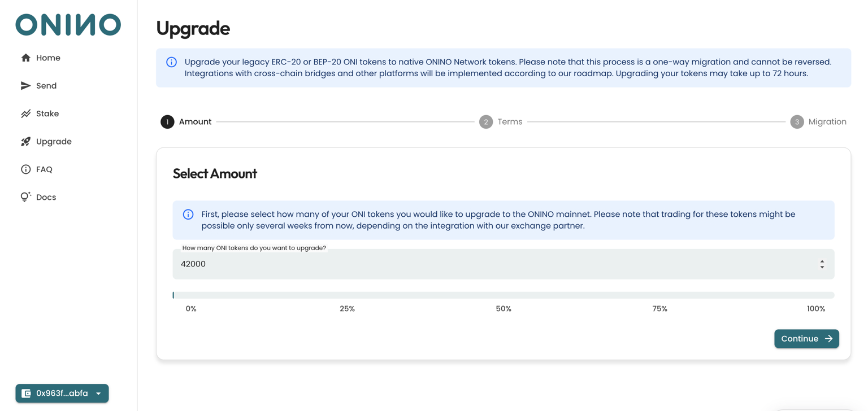Click the ONINO logo
Viewport: 868px width, 411px height.
click(x=68, y=25)
